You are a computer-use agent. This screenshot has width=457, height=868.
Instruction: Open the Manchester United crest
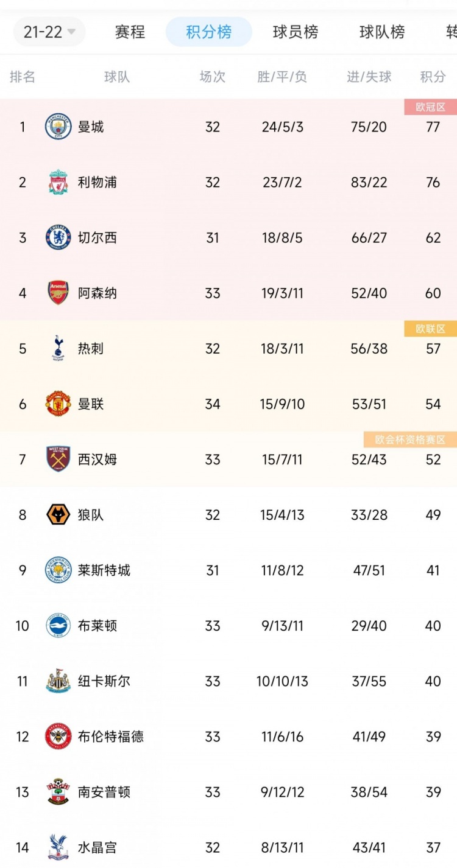[x=58, y=404]
